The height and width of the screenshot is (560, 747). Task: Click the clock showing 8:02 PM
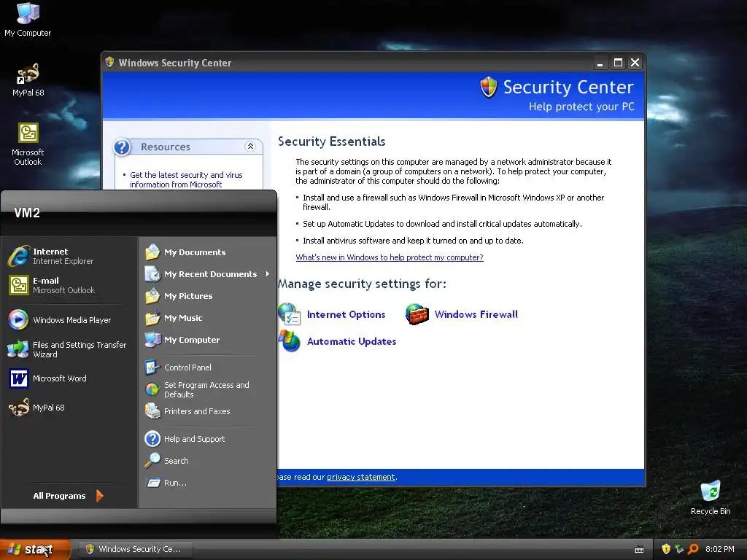click(x=719, y=549)
